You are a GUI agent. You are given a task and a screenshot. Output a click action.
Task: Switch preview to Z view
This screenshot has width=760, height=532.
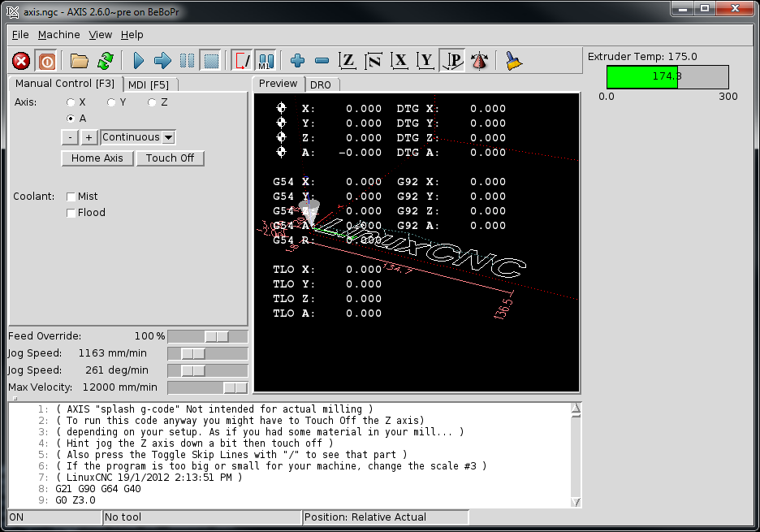pos(348,60)
